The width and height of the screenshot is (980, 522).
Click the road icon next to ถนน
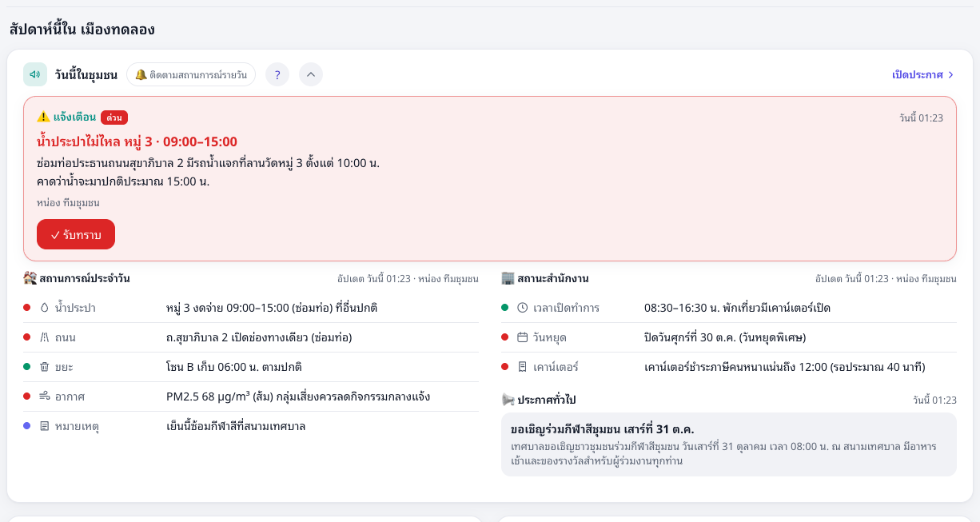[x=45, y=337]
